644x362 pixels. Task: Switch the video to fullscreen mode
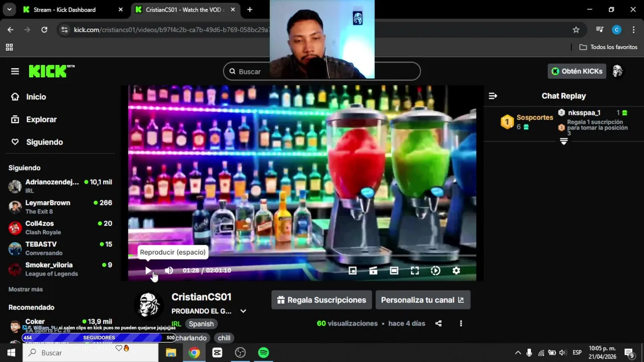tap(415, 270)
